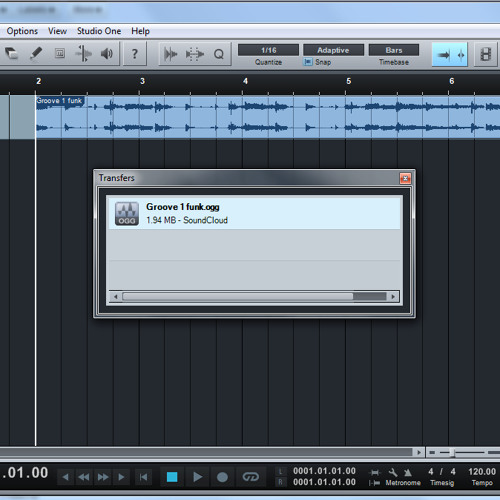Select the Listen tool speaker icon
Screen dimensions: 500x500
click(107, 53)
